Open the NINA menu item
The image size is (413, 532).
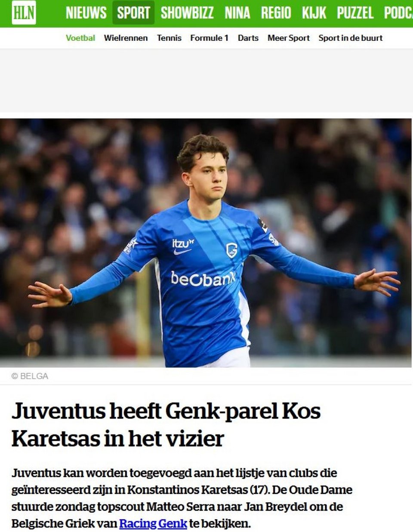point(237,13)
